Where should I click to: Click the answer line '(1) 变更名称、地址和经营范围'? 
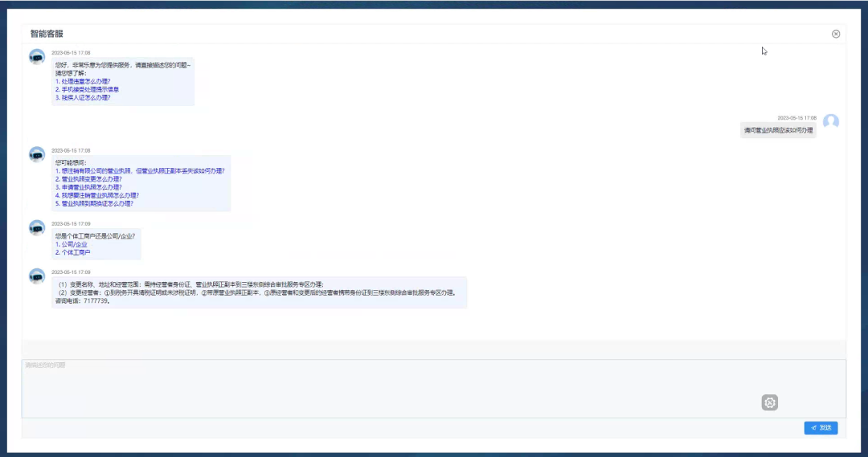[x=190, y=284]
